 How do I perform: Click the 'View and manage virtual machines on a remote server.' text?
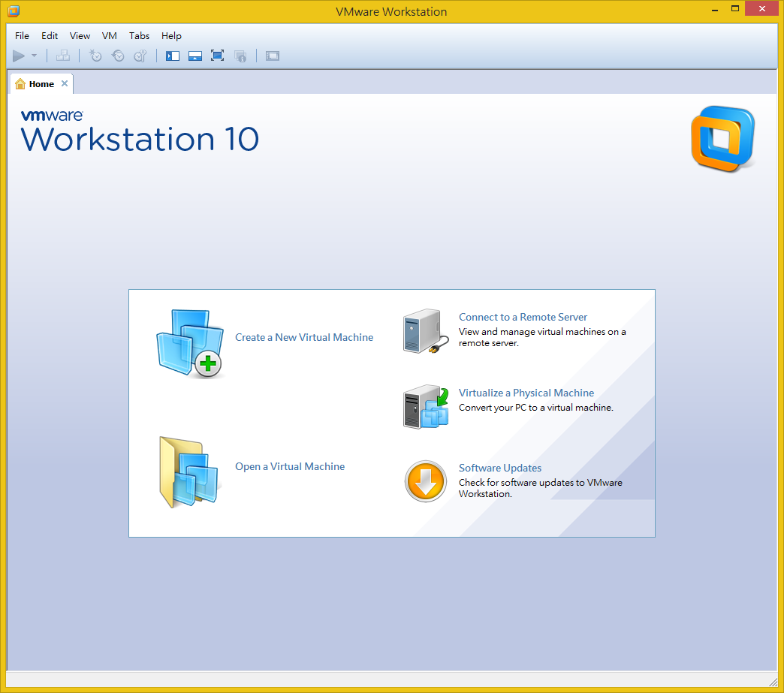click(542, 338)
